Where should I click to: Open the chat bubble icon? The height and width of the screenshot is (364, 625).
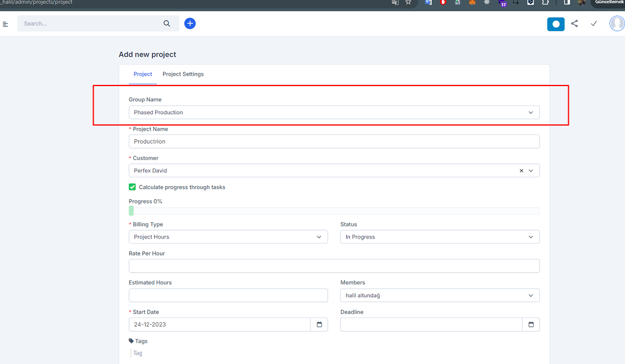(x=555, y=24)
